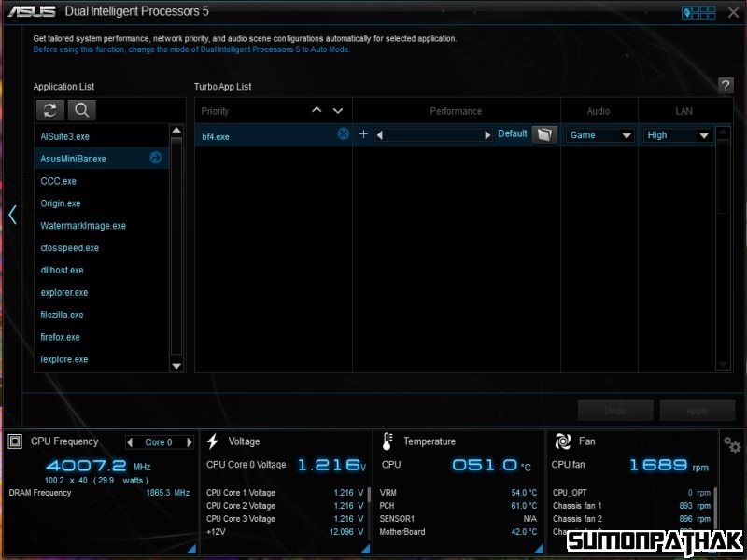
Task: Click the Undo button
Action: tap(615, 411)
